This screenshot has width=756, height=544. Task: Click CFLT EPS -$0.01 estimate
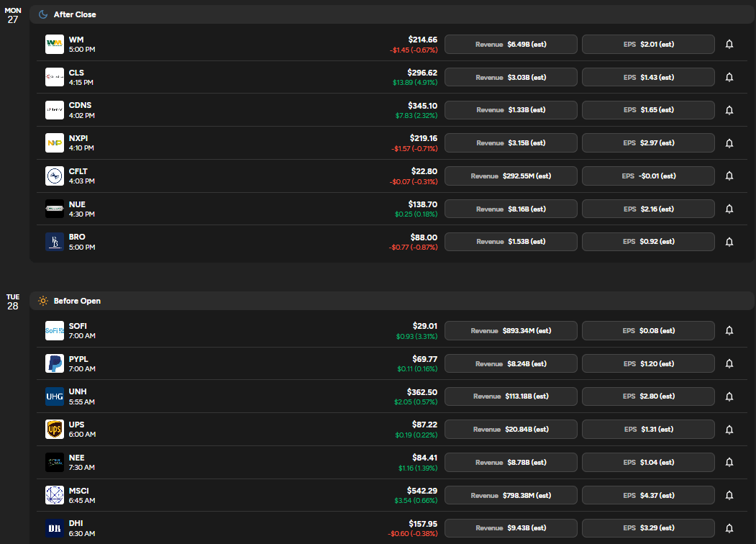coord(648,176)
